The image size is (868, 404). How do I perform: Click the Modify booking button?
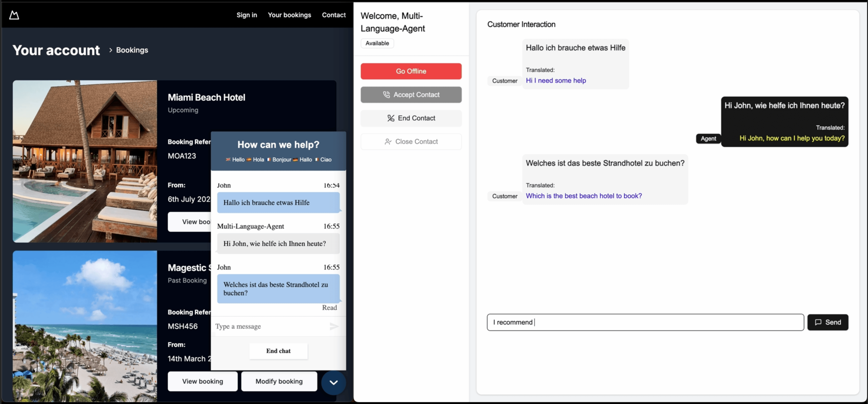[279, 381]
